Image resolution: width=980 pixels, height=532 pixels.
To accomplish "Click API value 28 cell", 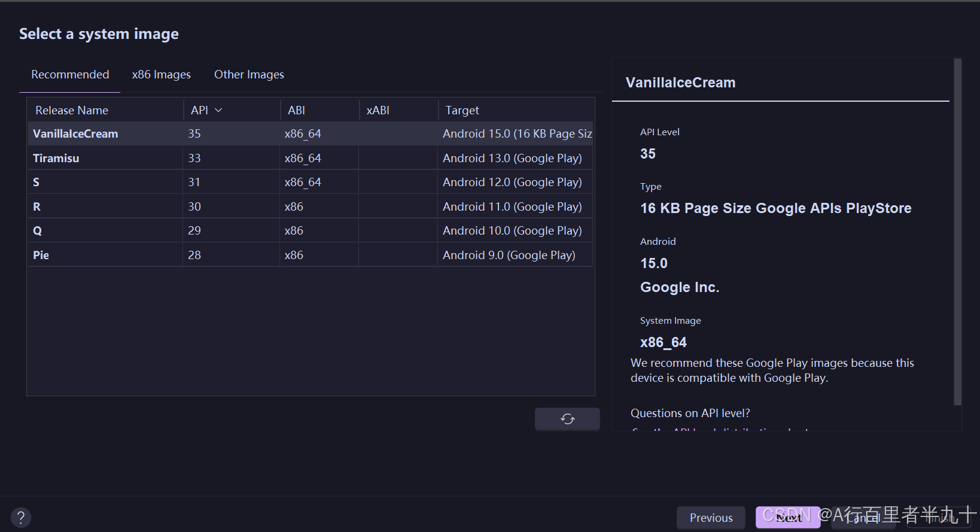I will coord(231,255).
